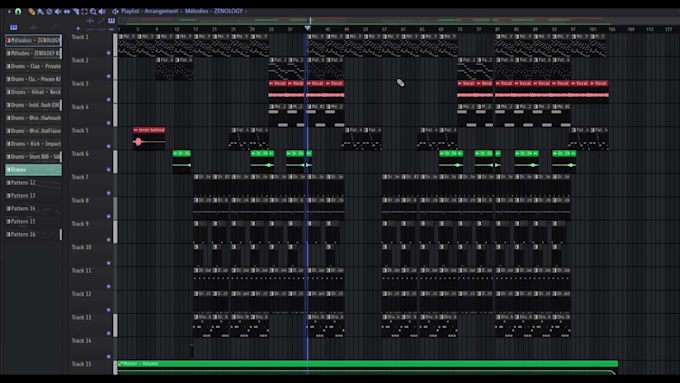
Task: Select the first red Vocal clip on Track 3
Action: pos(278,91)
